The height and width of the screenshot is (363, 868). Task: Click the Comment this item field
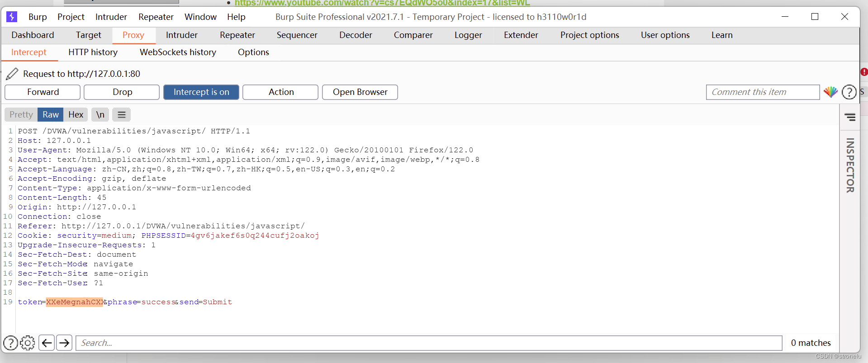763,92
